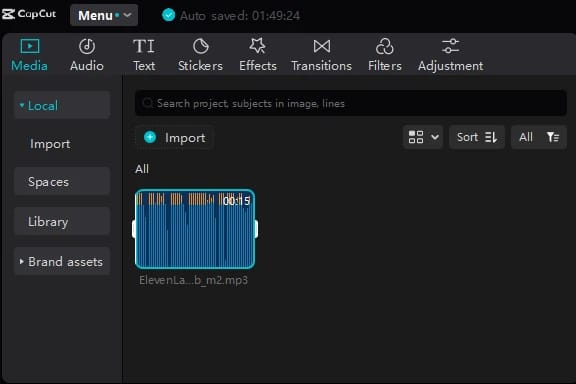Switch to the Audio tab
This screenshot has height=384, width=576.
[87, 55]
